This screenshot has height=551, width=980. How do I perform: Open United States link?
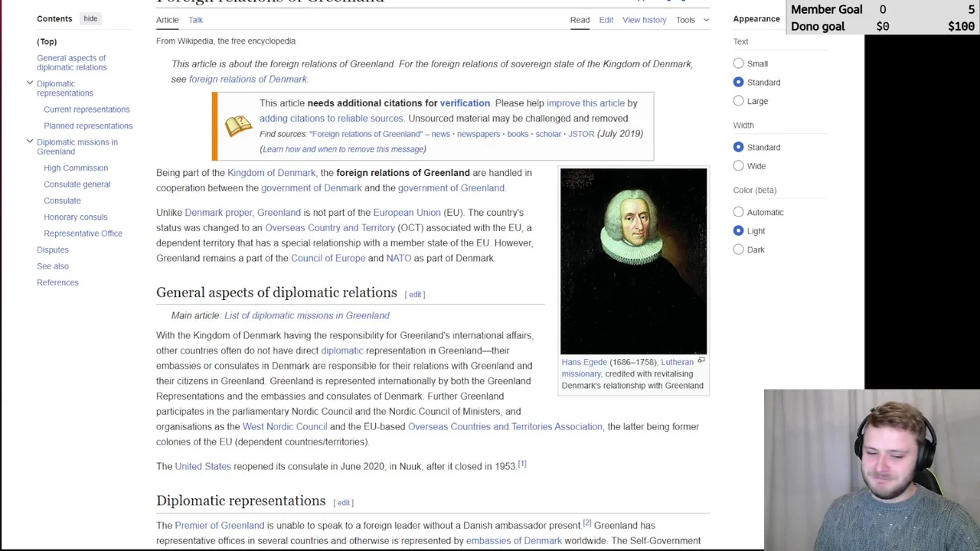[202, 467]
